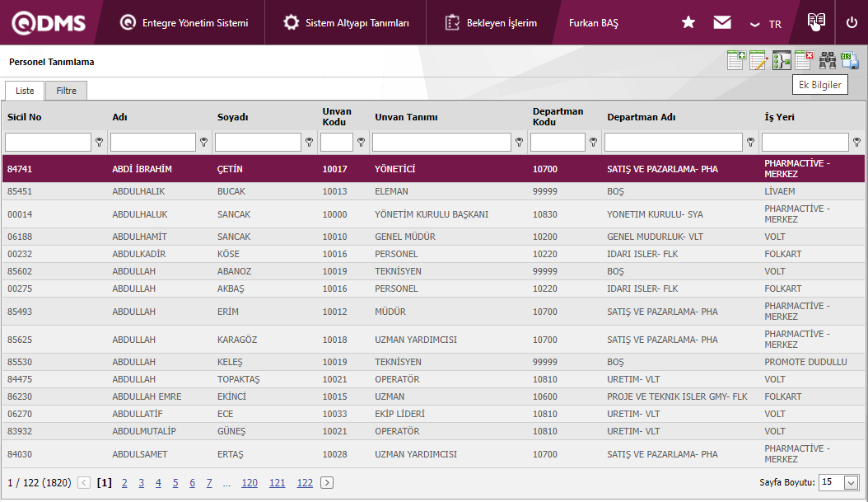This screenshot has height=502, width=868.
Task: Click the binoculars search icon
Action: pyautogui.click(x=828, y=60)
